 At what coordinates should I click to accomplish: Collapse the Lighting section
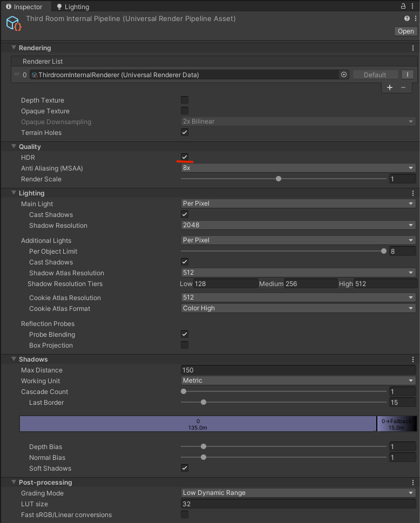tap(14, 193)
